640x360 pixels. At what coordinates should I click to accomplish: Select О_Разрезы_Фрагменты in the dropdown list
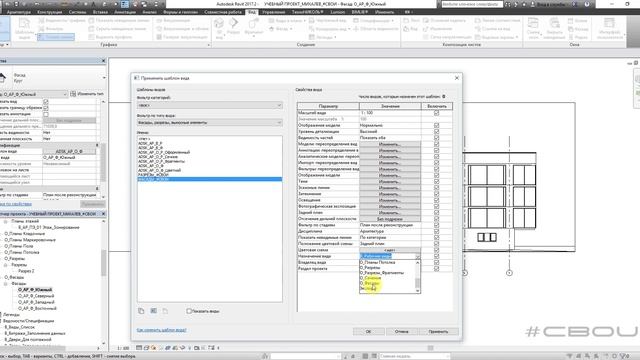coord(381,273)
